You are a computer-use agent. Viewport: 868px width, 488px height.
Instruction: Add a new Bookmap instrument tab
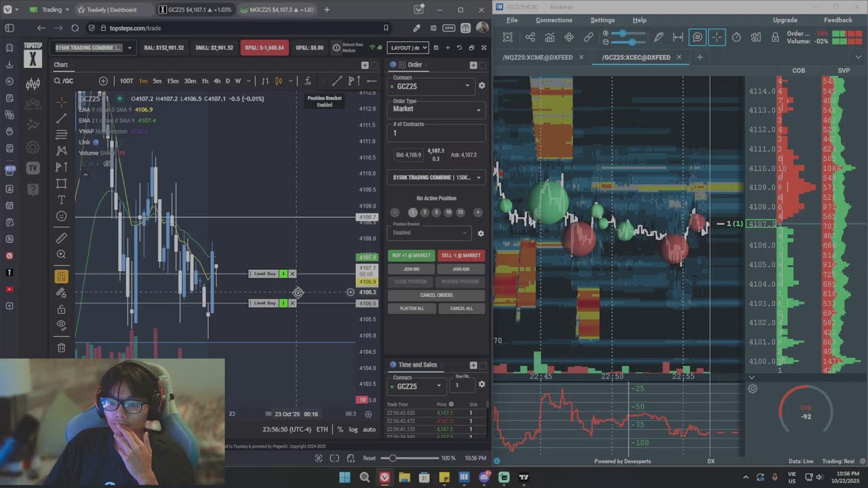click(700, 57)
